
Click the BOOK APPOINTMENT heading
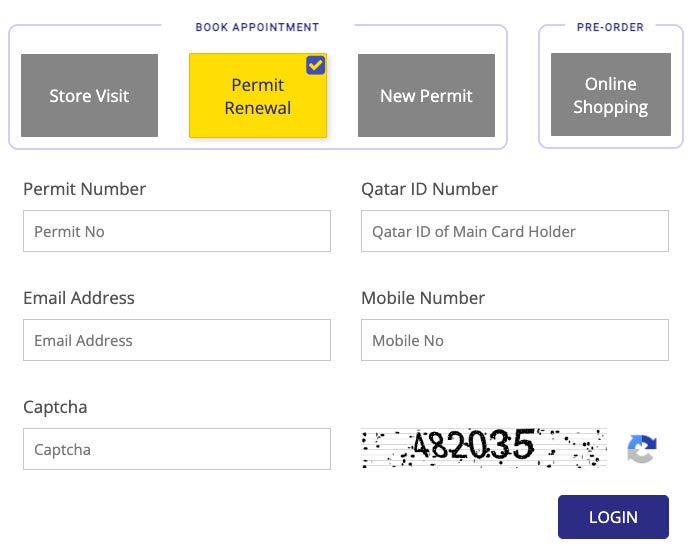[257, 27]
